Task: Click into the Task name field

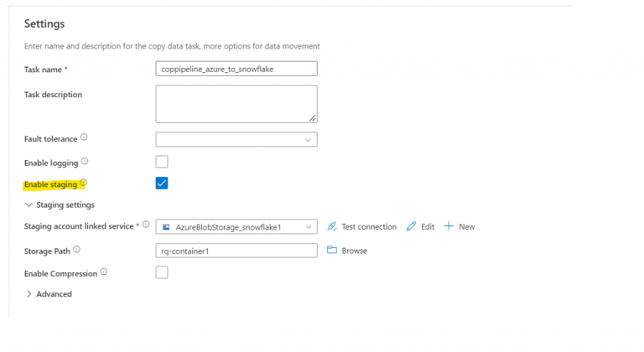Action: pyautogui.click(x=236, y=69)
